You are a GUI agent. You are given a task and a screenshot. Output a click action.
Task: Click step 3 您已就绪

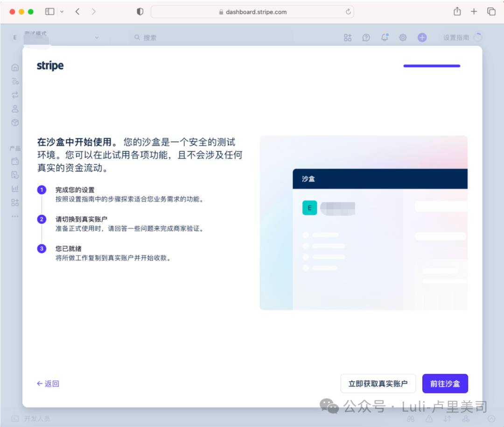pyautogui.click(x=69, y=249)
